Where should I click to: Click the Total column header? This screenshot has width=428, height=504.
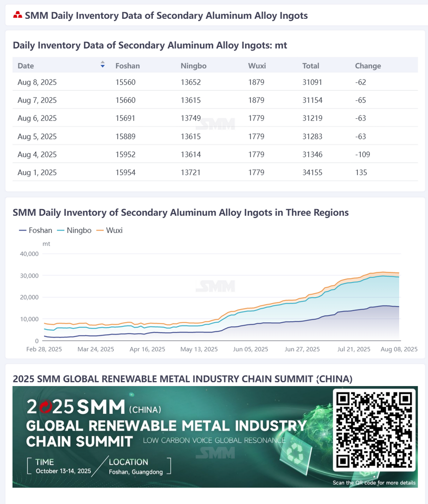tap(311, 66)
